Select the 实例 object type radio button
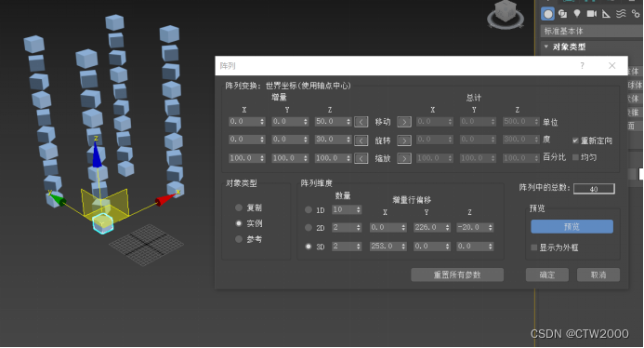 (239, 223)
